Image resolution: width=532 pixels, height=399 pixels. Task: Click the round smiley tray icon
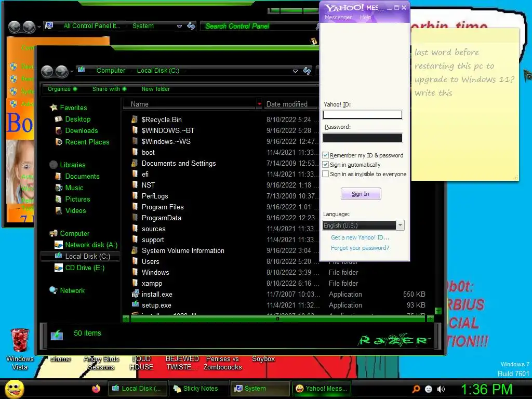point(429,389)
